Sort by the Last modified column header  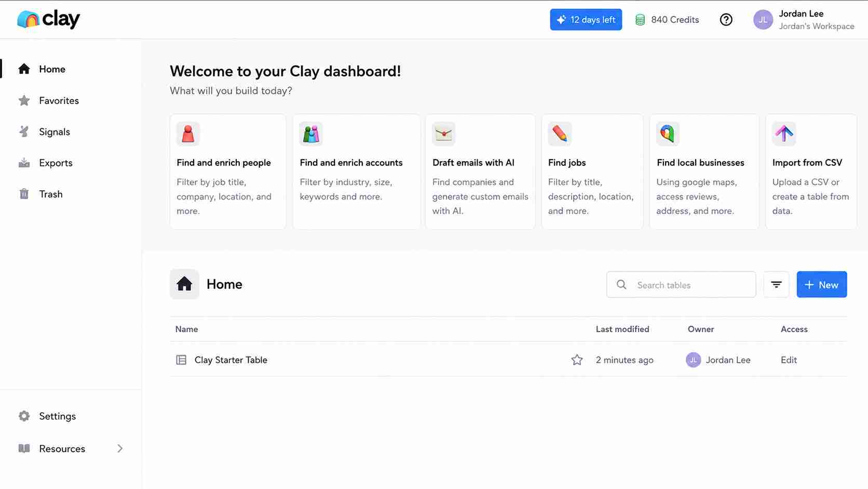click(622, 329)
